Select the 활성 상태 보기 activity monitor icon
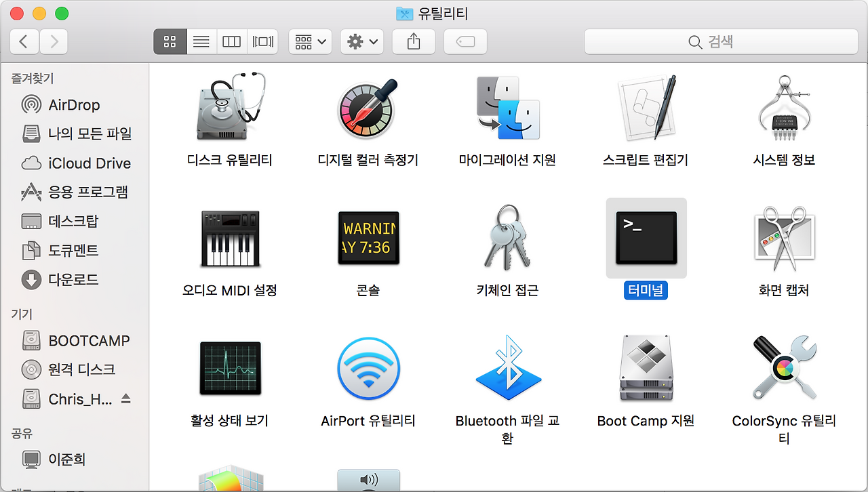This screenshot has width=868, height=492. 229,369
